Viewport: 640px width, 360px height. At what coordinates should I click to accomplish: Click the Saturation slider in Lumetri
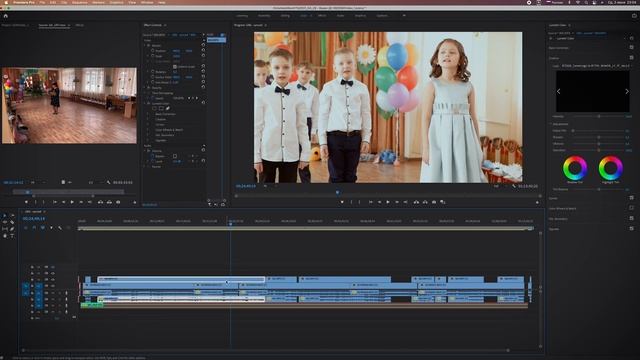599,150
